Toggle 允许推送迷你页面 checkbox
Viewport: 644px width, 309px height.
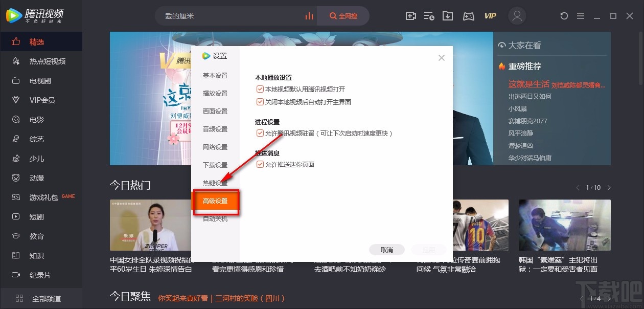coord(260,164)
